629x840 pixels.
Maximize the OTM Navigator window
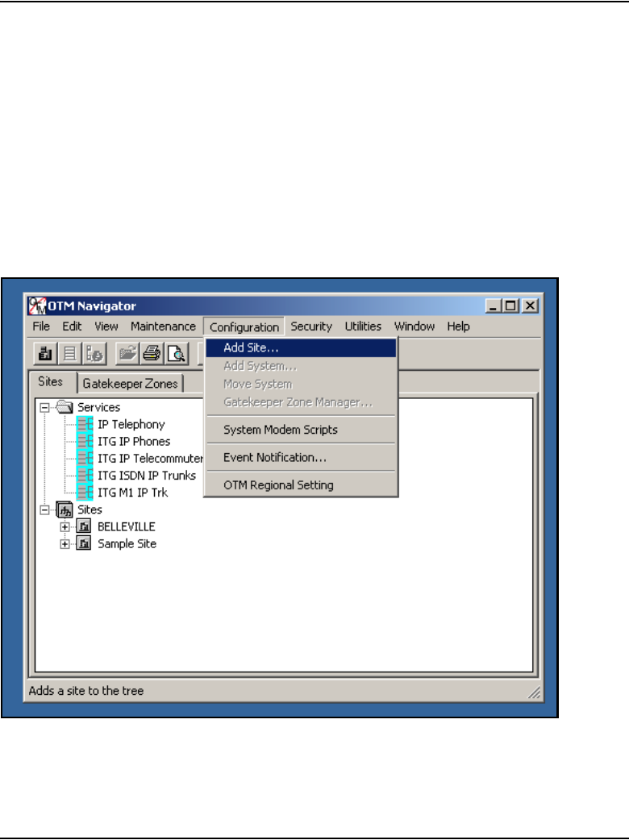510,306
